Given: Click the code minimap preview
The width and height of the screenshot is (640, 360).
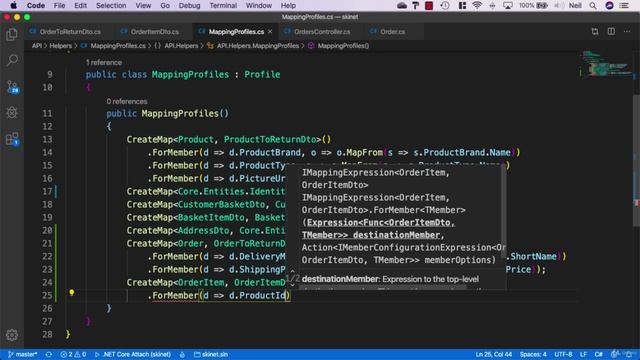Looking at the screenshot, I should point(605,64).
